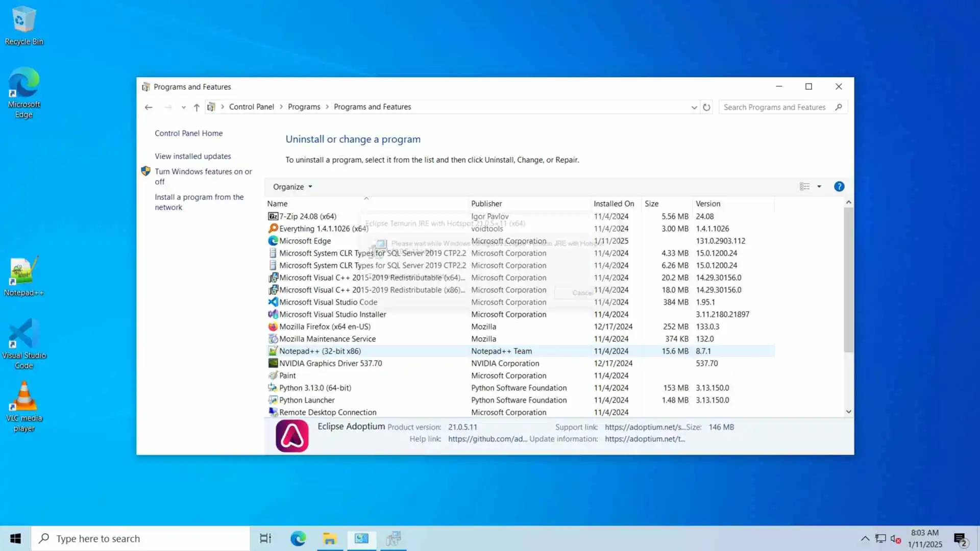Click File Explorer in the taskbar

click(330, 539)
